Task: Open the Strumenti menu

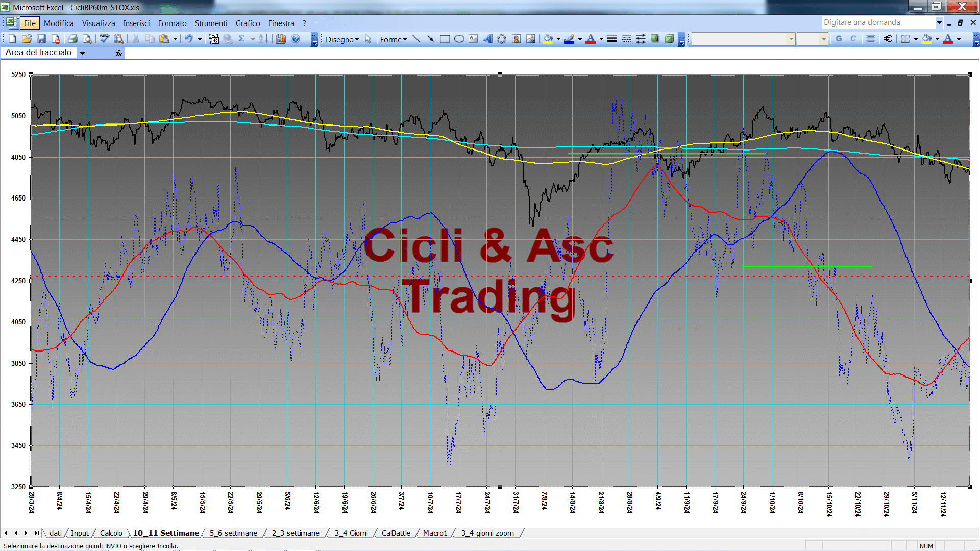Action: click(x=211, y=23)
